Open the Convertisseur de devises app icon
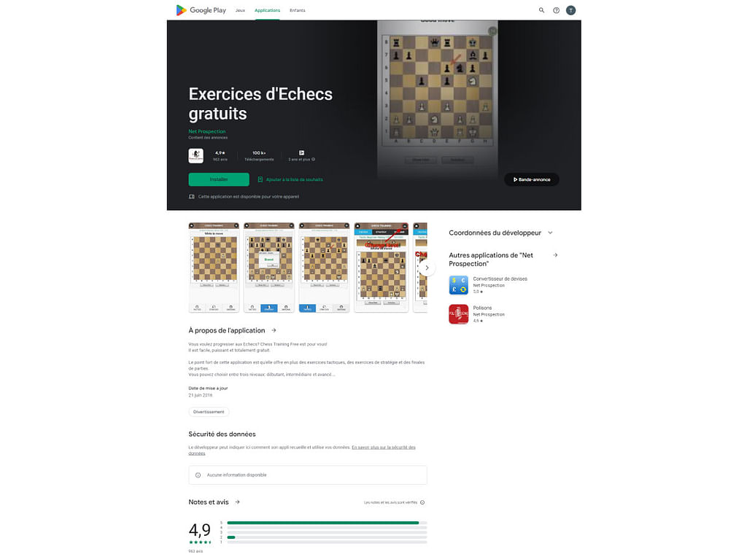This screenshot has width=747, height=560. 458,285
